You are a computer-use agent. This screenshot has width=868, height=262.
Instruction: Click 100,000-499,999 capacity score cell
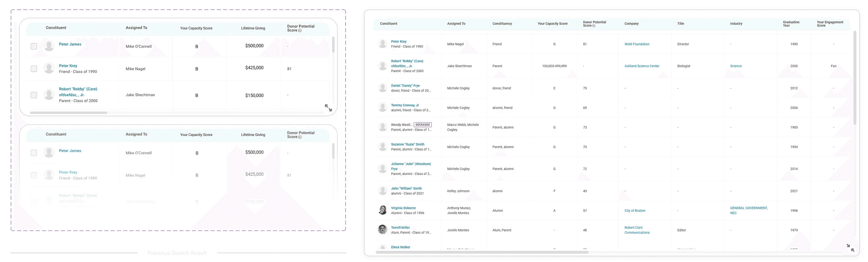[554, 66]
